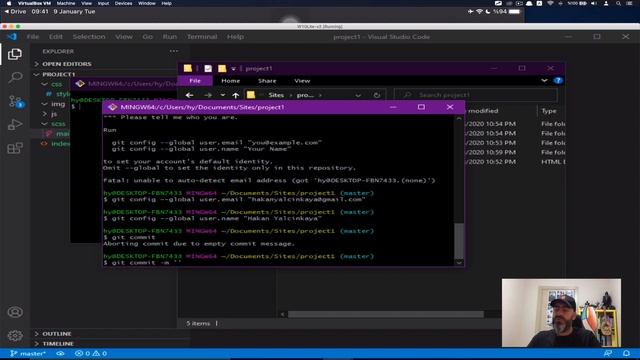The image size is (640, 360).
Task: Open VS Code Run menu
Action: click(170, 37)
